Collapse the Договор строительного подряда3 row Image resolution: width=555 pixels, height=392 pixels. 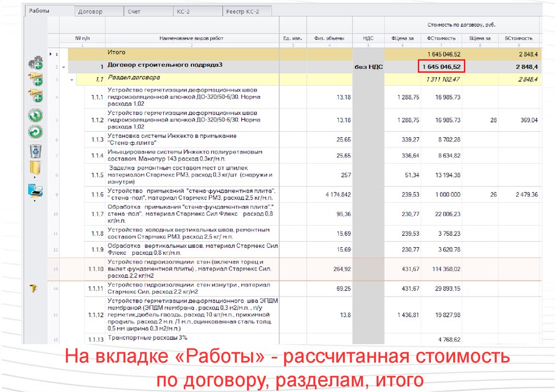63,67
